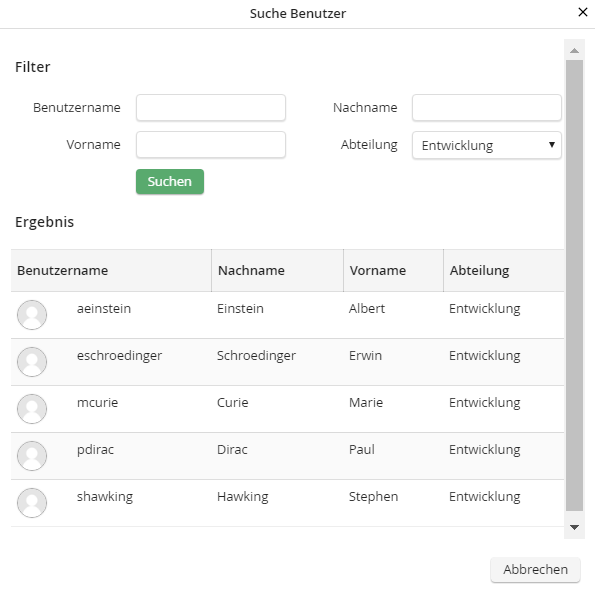
Task: Select the user row Curie Marie
Action: click(288, 409)
